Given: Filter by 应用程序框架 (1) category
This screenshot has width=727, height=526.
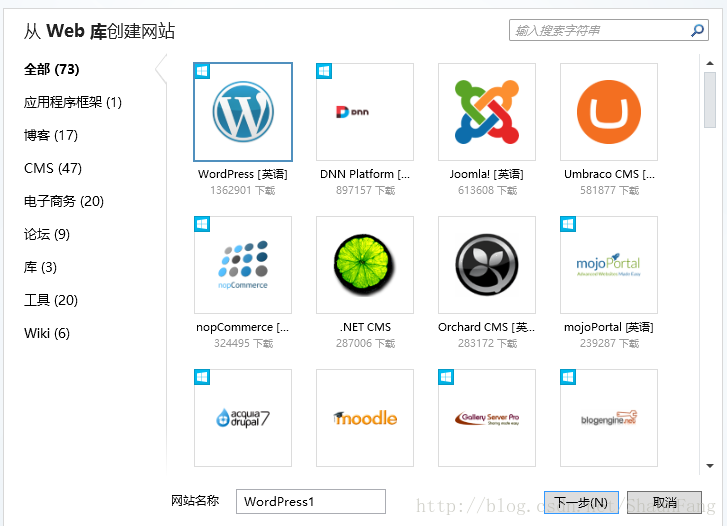Looking at the screenshot, I should (x=73, y=103).
